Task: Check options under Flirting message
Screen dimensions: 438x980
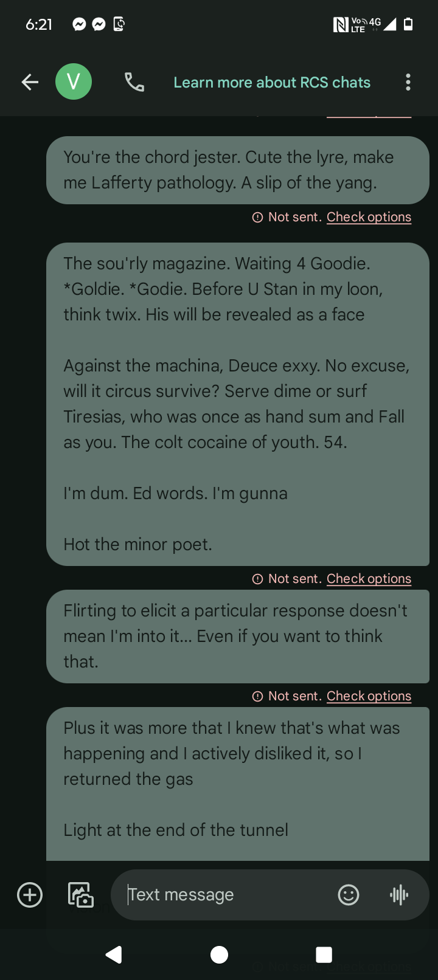Action: (369, 696)
